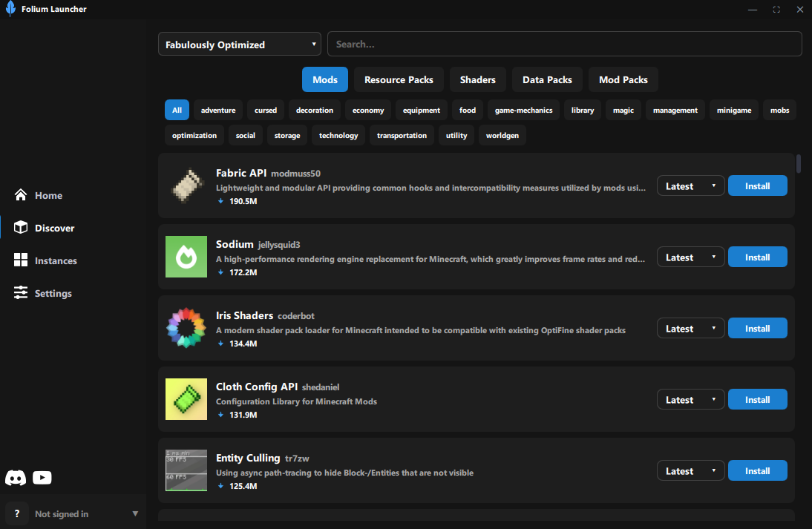Toggle the worldgen category filter
The height and width of the screenshot is (529, 812).
coord(502,136)
